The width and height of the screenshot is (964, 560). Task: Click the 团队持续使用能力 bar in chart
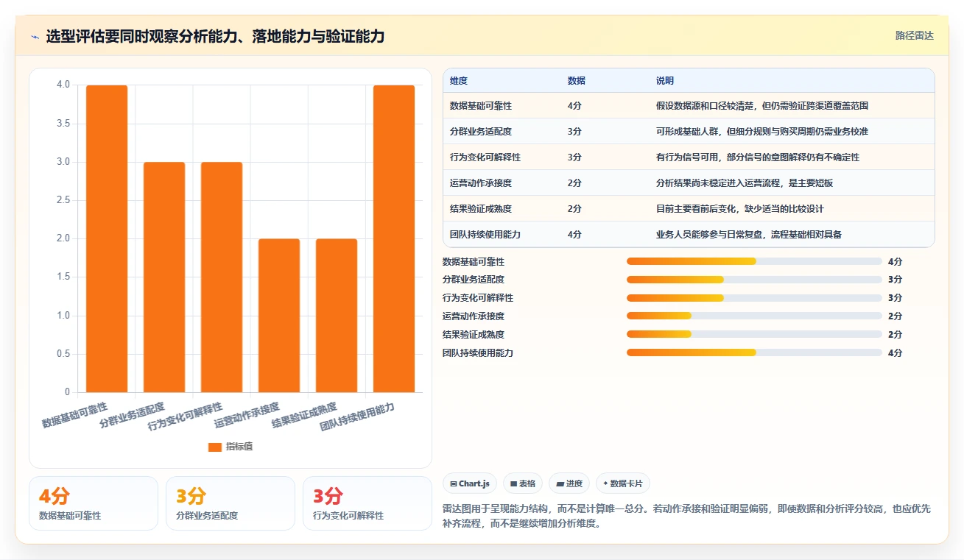click(x=394, y=238)
